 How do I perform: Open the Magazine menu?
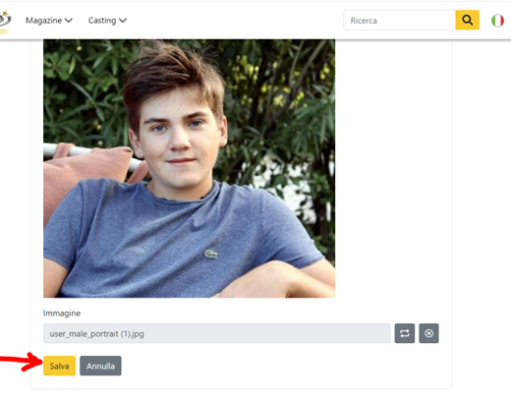pos(49,21)
